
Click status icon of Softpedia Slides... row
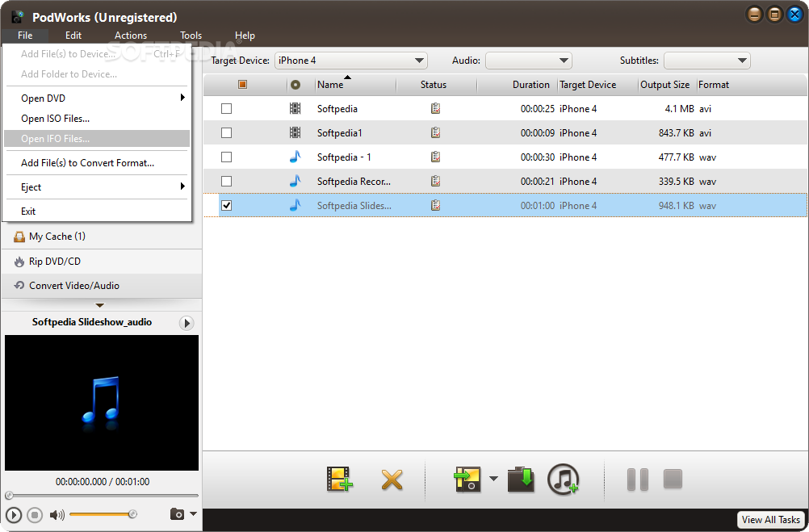pyautogui.click(x=435, y=205)
